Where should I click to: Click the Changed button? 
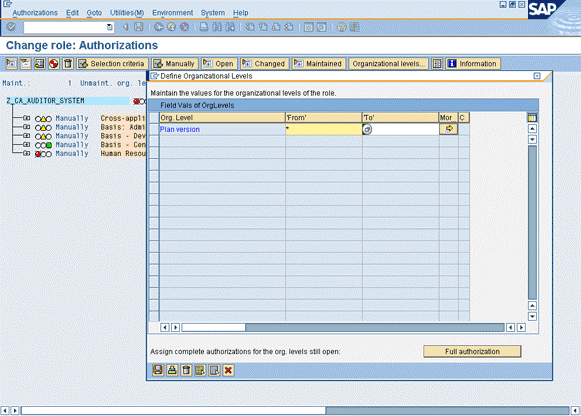coord(265,64)
